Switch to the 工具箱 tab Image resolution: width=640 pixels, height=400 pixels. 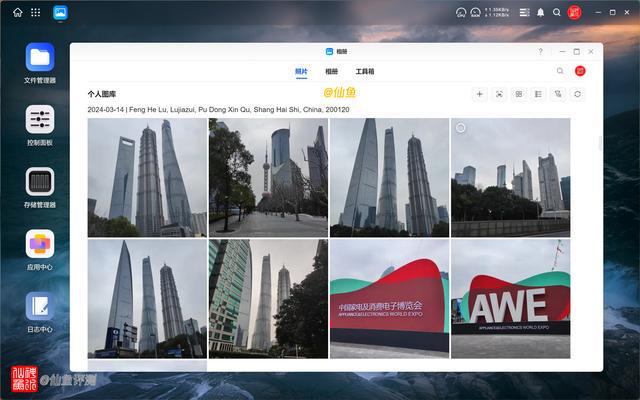coord(365,71)
